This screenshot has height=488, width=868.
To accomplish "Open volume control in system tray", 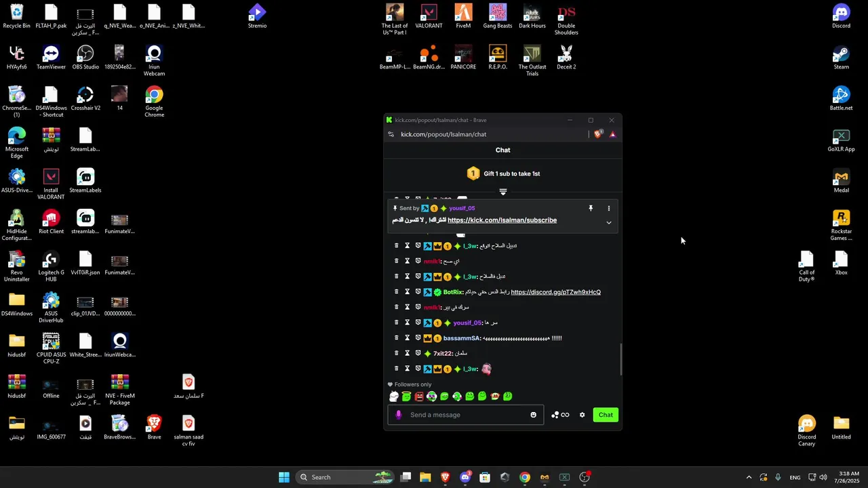I will click(823, 477).
